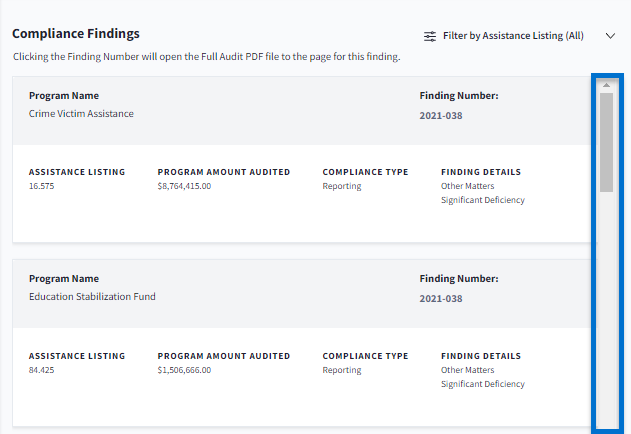Image resolution: width=631 pixels, height=434 pixels.
Task: Open finding 2021-038 for Education Stabilization Fund
Action: click(x=440, y=298)
